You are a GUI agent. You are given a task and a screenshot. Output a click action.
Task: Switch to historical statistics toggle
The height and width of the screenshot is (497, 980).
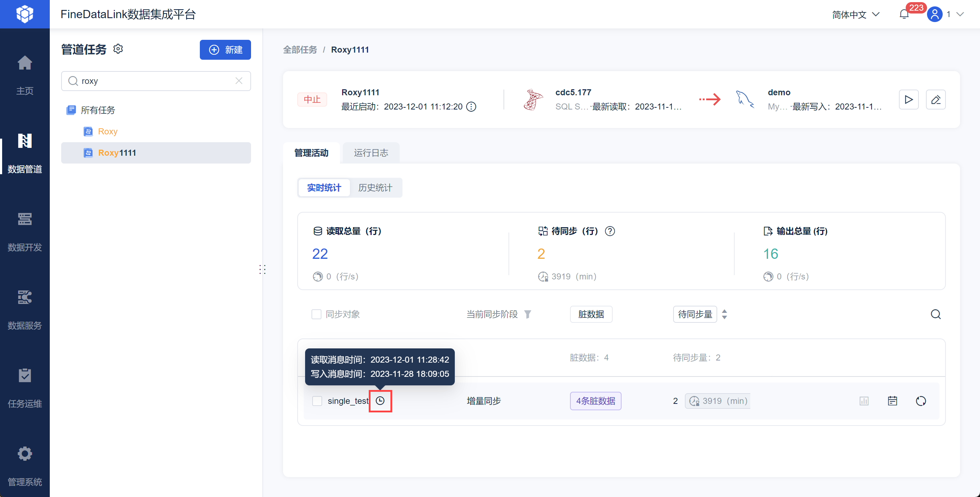pos(375,188)
